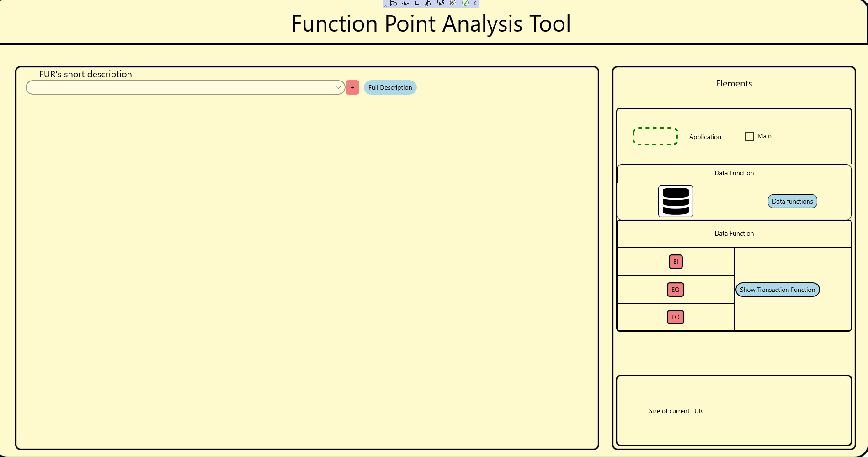The height and width of the screenshot is (457, 868).
Task: Click the black database stack icon
Action: click(676, 201)
